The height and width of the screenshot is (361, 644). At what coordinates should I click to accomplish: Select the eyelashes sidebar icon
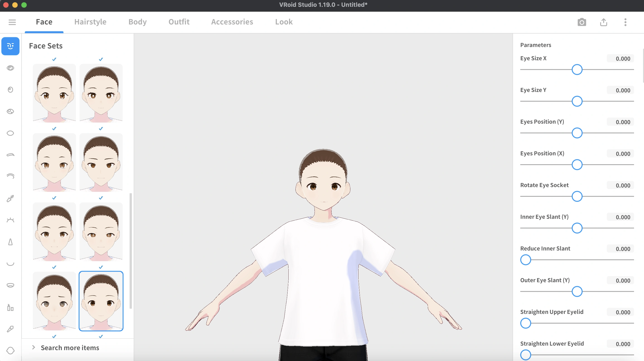(x=10, y=220)
